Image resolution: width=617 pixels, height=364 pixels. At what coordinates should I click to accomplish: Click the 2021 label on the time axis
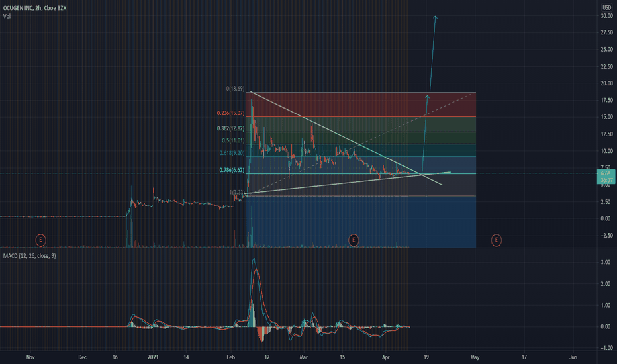pyautogui.click(x=153, y=357)
